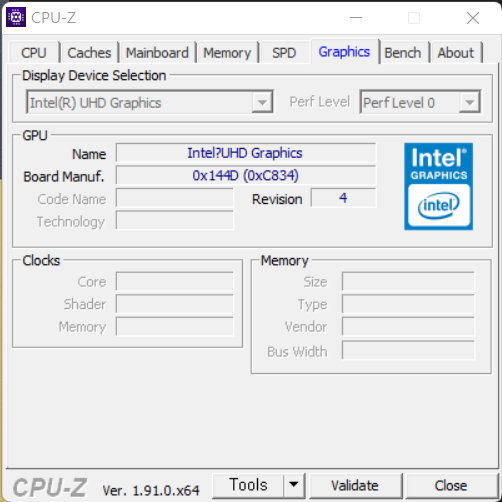Image resolution: width=502 pixels, height=502 pixels.
Task: Open the Caches tab
Action: pyautogui.click(x=89, y=53)
